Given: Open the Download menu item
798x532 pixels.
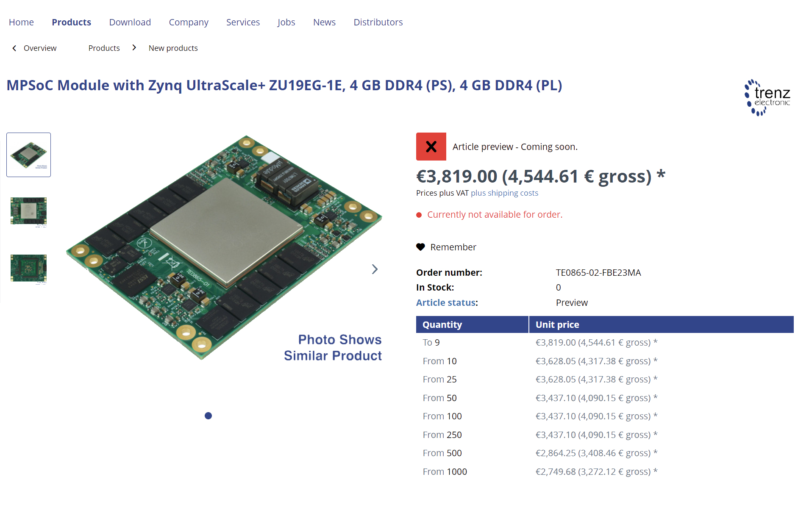Looking at the screenshot, I should pos(130,22).
